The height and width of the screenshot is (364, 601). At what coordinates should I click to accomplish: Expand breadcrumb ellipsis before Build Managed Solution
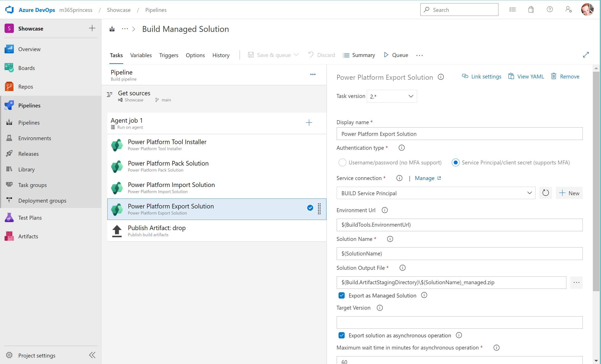[125, 29]
